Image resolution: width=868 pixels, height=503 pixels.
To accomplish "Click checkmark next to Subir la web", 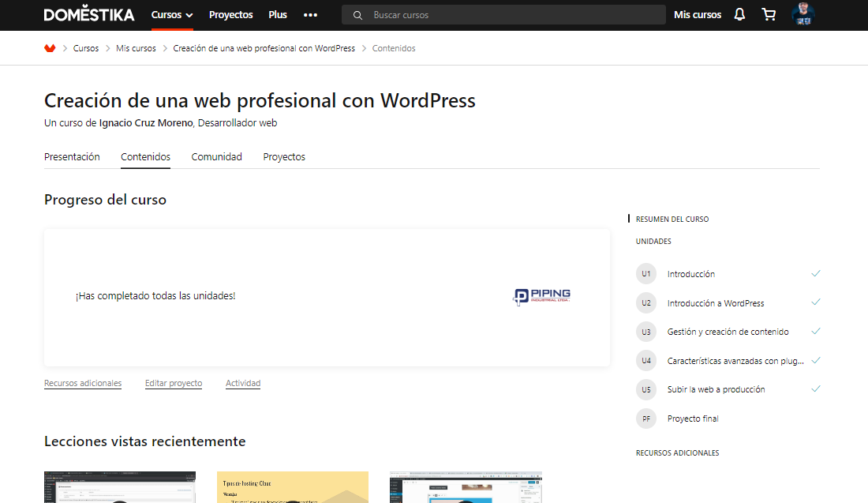I will [x=815, y=389].
